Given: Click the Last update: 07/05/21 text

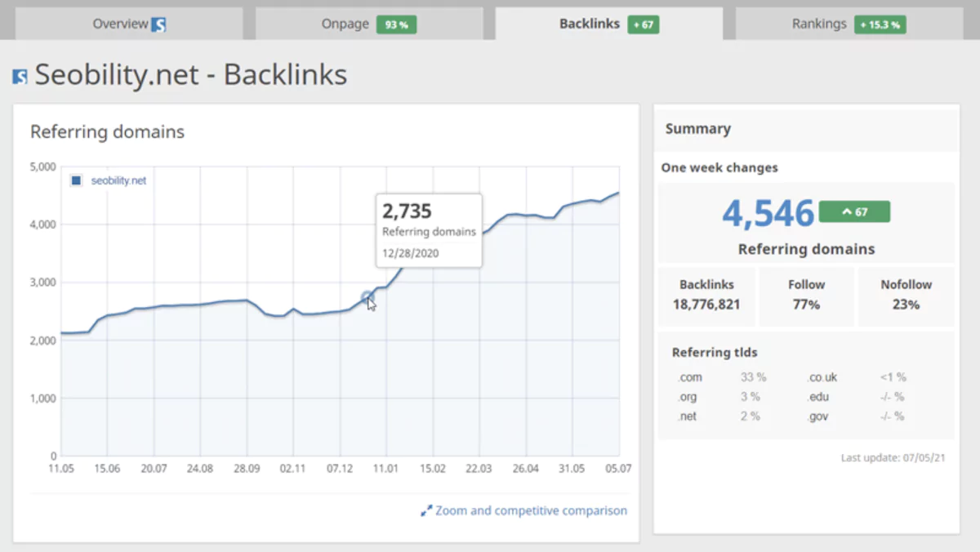Looking at the screenshot, I should coord(893,457).
